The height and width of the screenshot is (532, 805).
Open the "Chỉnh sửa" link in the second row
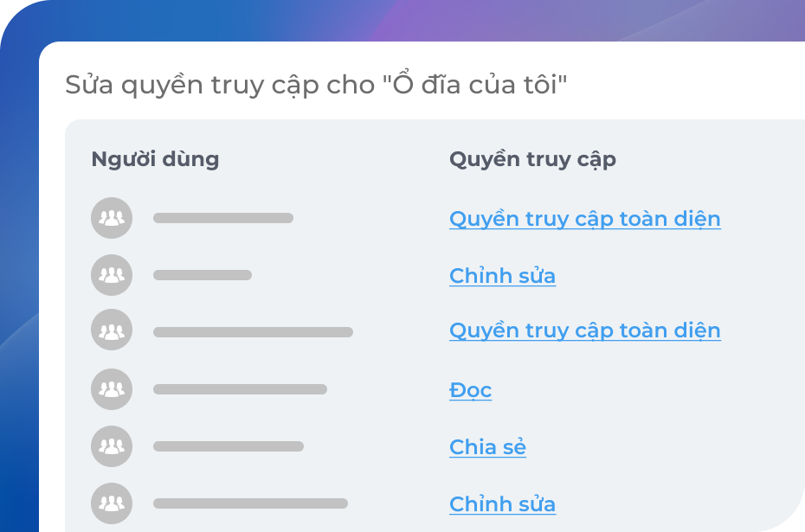(x=502, y=276)
